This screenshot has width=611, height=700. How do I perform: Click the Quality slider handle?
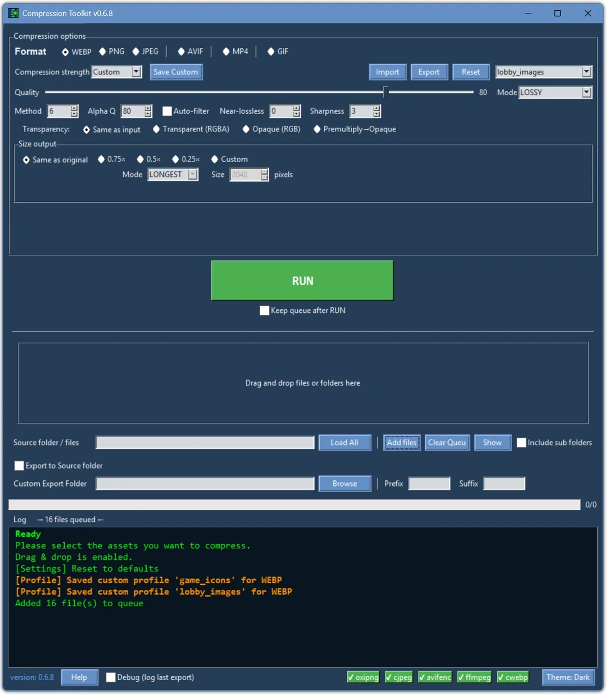coord(386,92)
